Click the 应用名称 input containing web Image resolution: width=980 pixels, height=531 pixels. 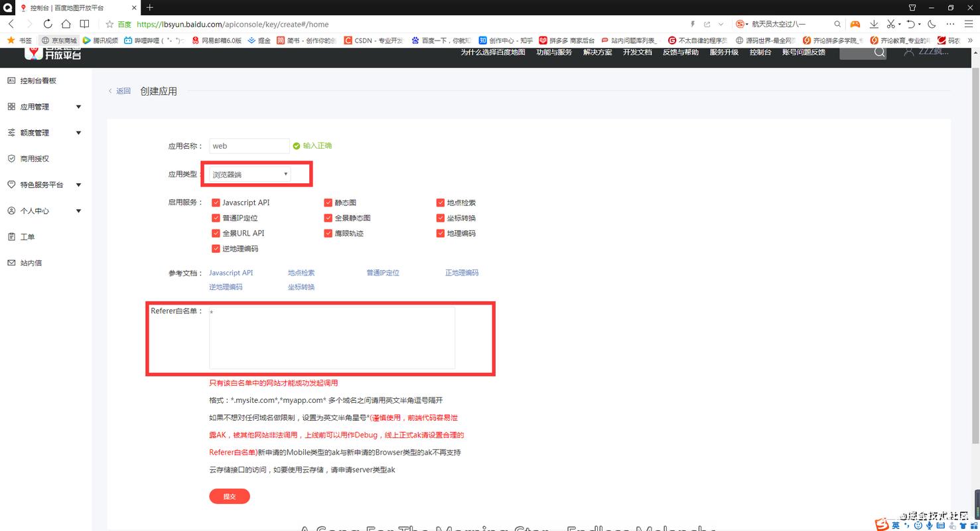[249, 146]
